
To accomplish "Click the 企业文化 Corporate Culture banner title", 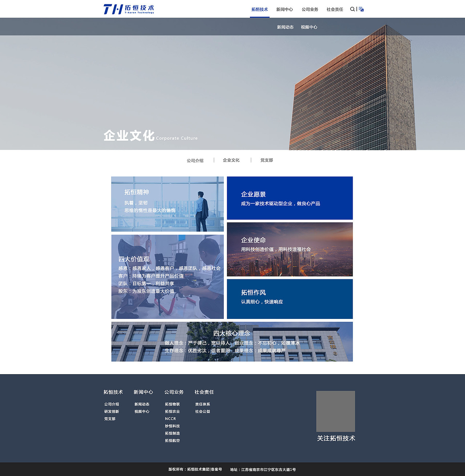I will 150,136.
